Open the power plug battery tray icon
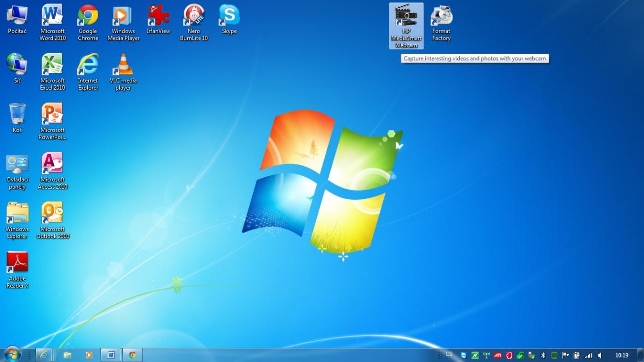Screen dimensions: 644x362 pyautogui.click(x=577, y=355)
